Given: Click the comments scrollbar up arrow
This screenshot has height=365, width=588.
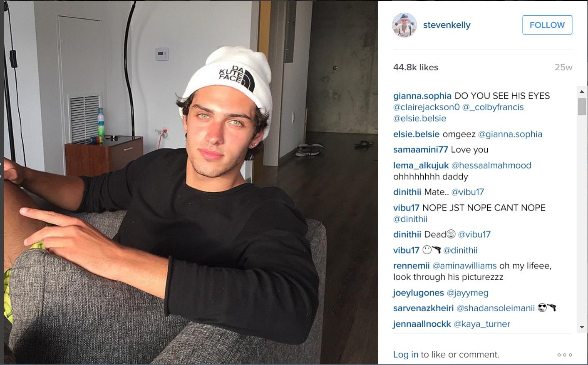Looking at the screenshot, I should (x=582, y=91).
